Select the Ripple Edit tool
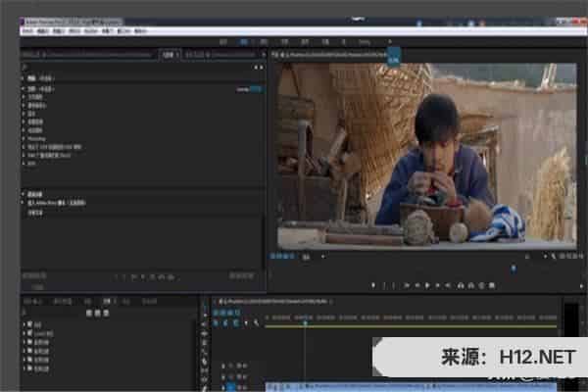588x392 pixels. tap(205, 333)
